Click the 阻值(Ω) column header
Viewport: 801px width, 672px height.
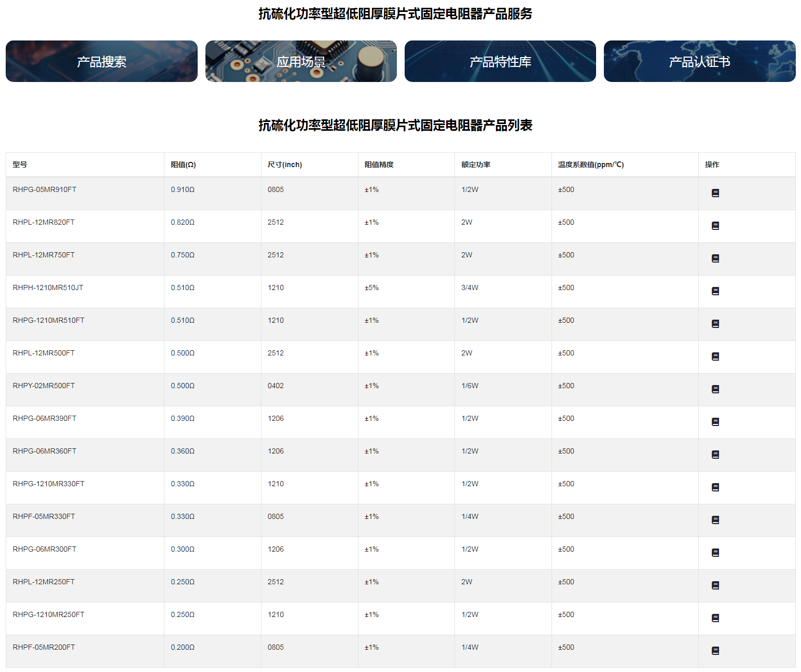(x=183, y=164)
